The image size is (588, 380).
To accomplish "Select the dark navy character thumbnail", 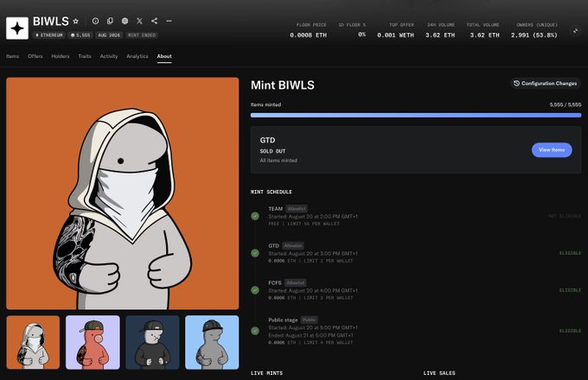I will 153,342.
